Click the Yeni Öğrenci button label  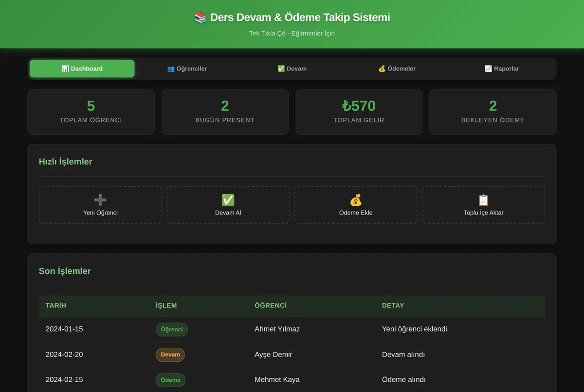(100, 213)
